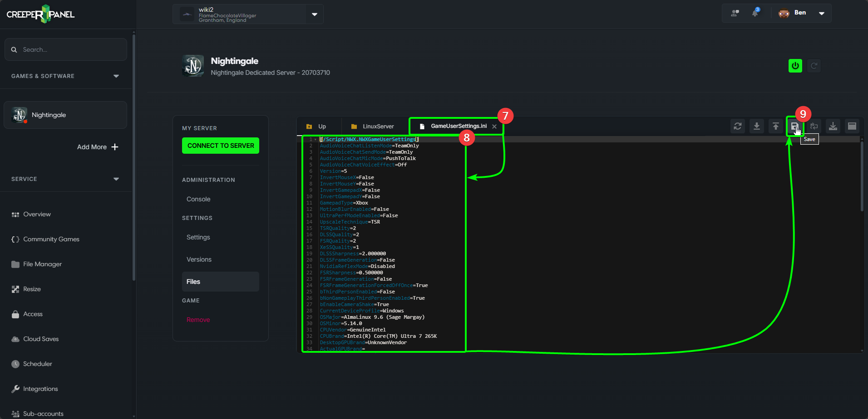Screen dimensions: 868x419
Task: Open the find and replace tool
Action: click(x=814, y=126)
